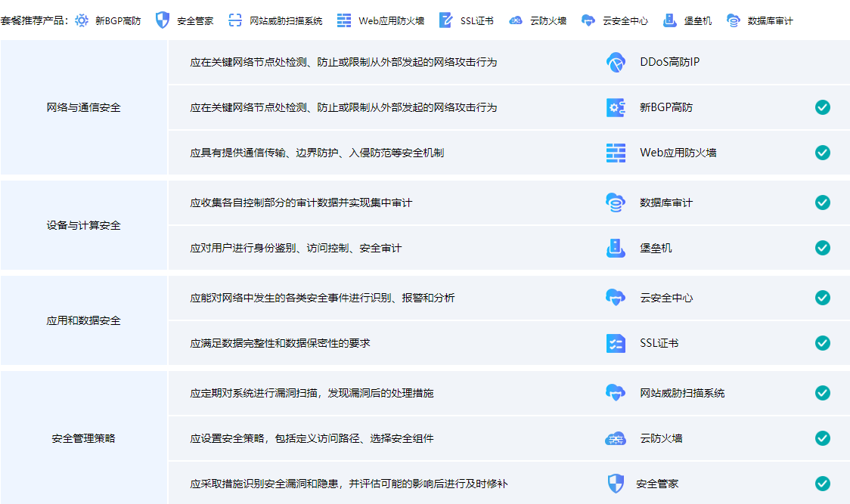The image size is (850, 504).
Task: Click the 堡垒机 icon in table row
Action: 616,248
